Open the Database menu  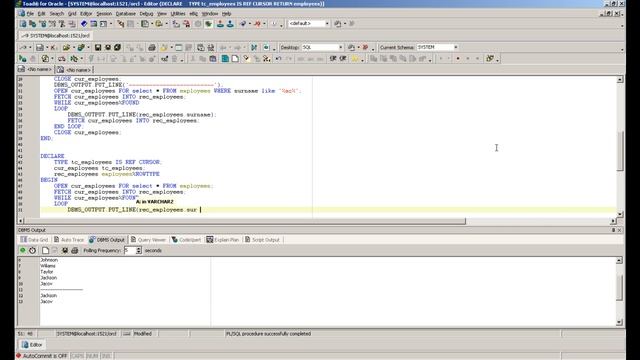[x=125, y=13]
